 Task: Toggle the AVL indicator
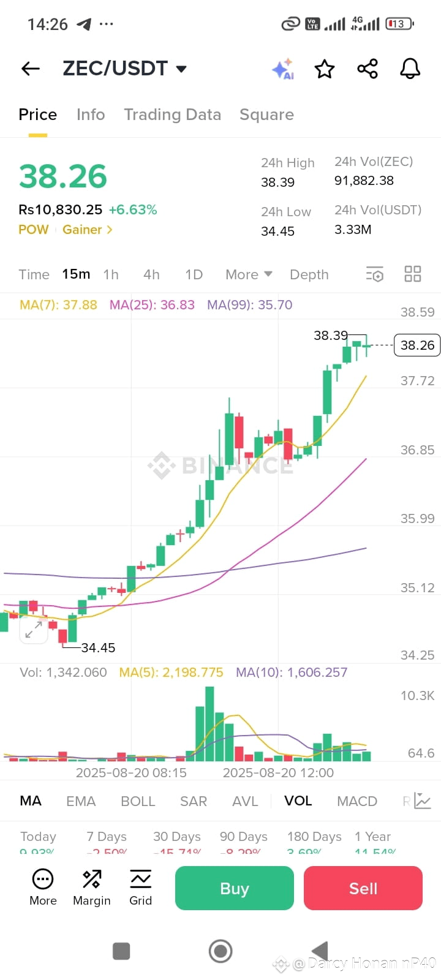(x=245, y=801)
